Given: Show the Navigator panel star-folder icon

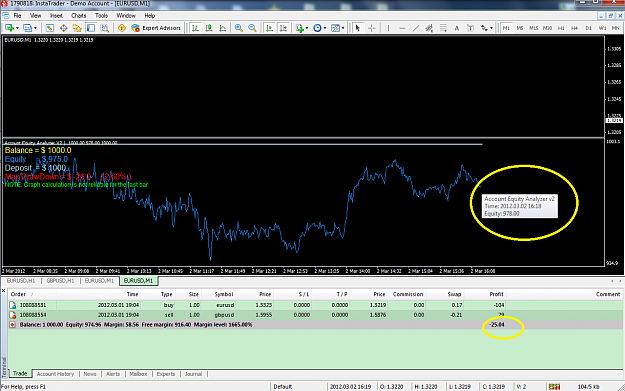Looking at the screenshot, I should [77, 28].
